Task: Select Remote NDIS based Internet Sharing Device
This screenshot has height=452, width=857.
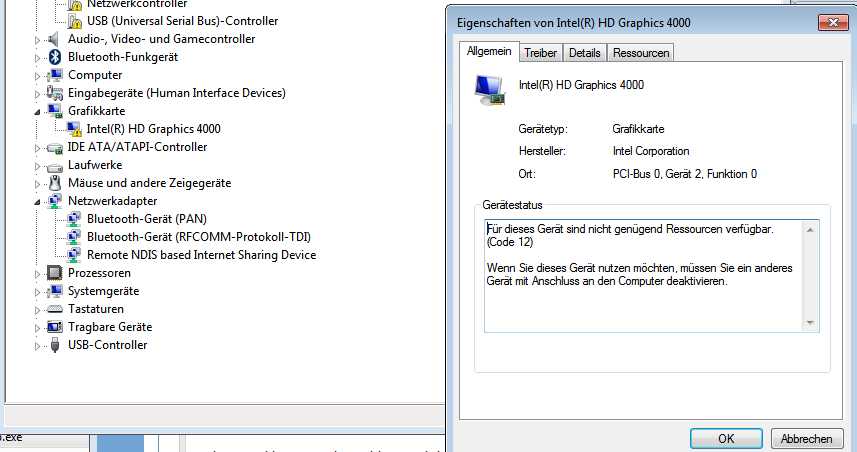Action: pyautogui.click(x=202, y=255)
